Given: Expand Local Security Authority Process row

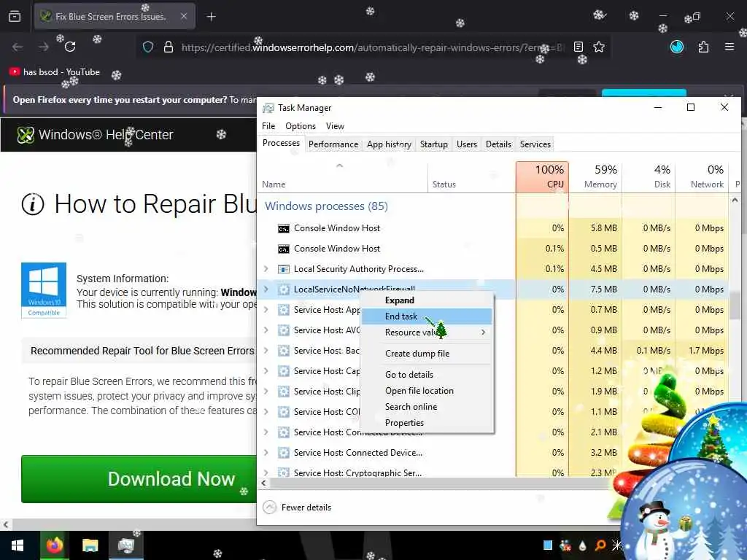Looking at the screenshot, I should coord(266,269).
